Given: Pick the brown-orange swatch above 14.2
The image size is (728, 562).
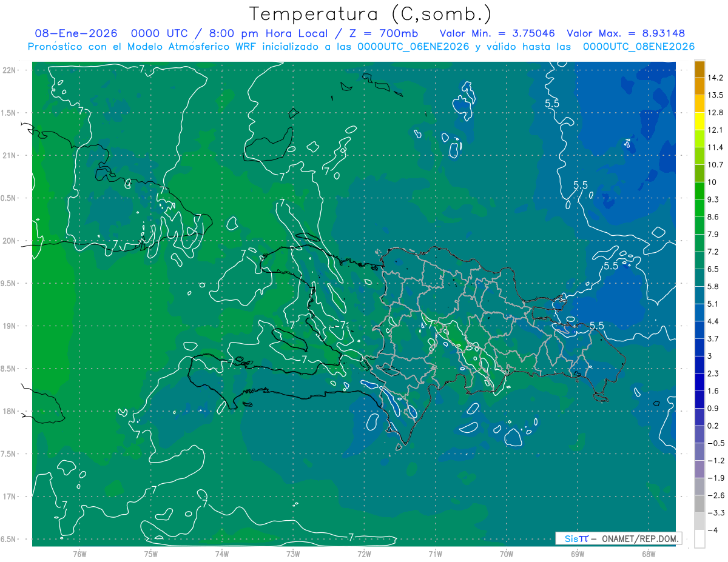Looking at the screenshot, I should (x=699, y=69).
